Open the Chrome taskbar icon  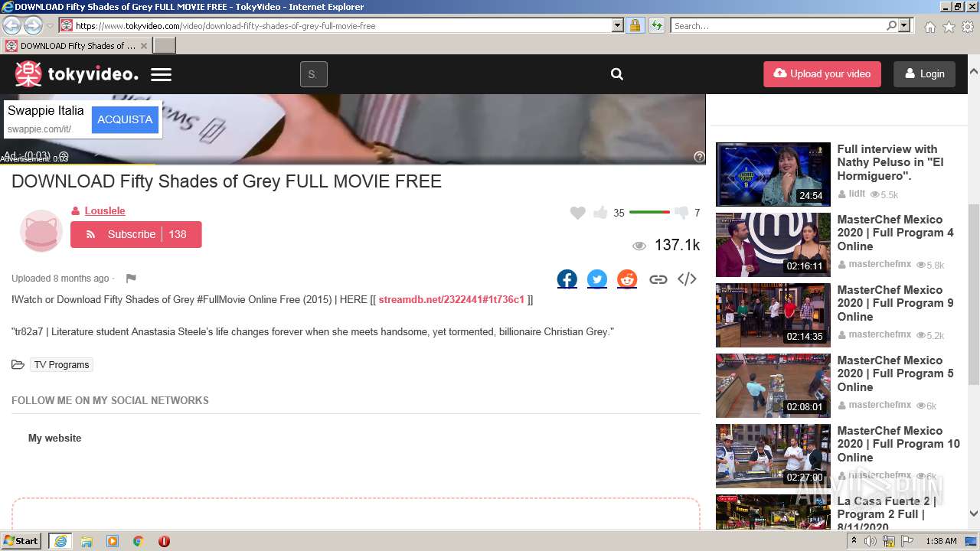coord(138,541)
